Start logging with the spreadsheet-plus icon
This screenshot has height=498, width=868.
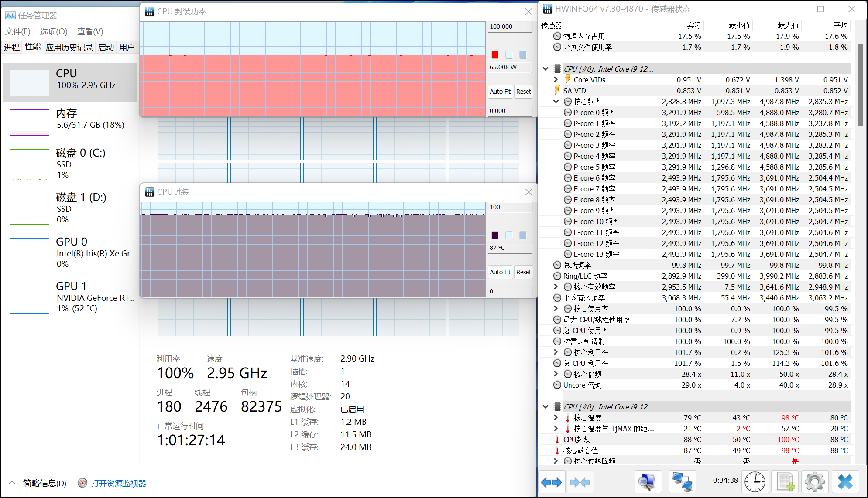pos(785,482)
